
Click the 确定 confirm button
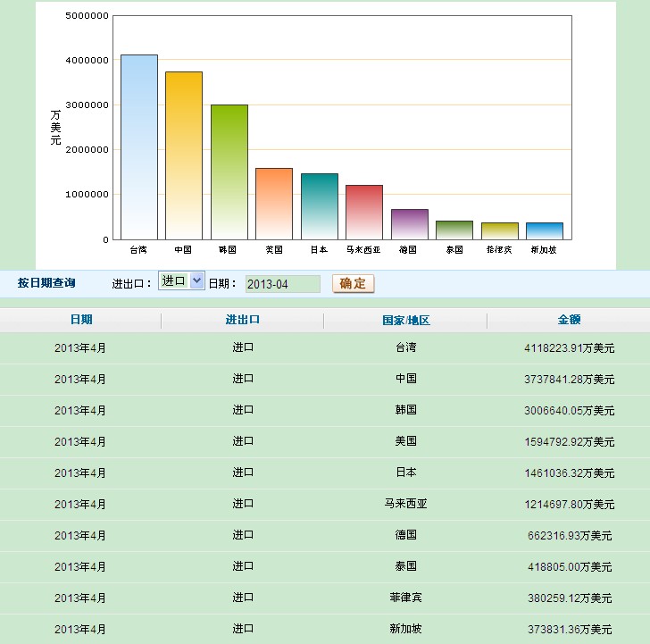354,284
